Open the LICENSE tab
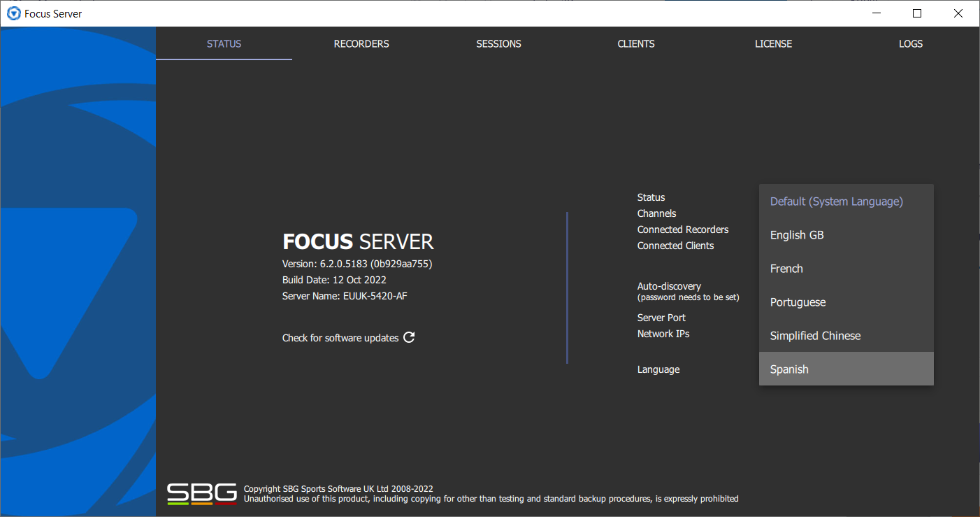 (x=773, y=43)
